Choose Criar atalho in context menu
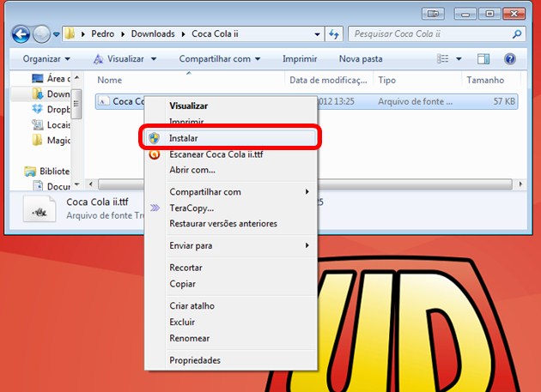Screen dimensions: 541x392 pos(191,306)
